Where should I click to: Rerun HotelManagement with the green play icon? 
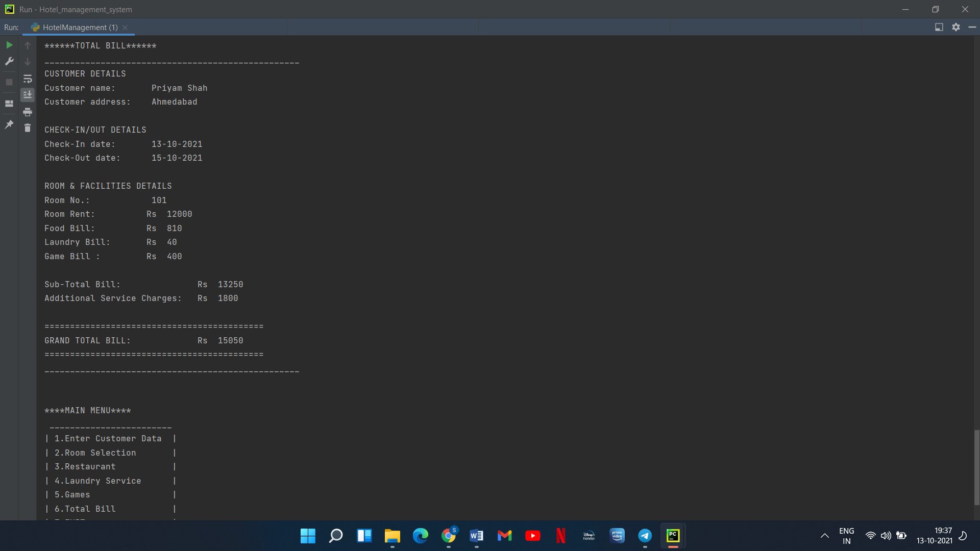click(x=9, y=45)
